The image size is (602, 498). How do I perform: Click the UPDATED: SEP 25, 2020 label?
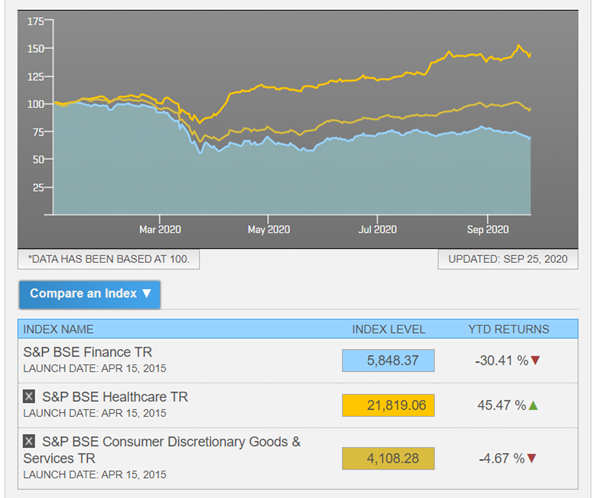508,259
